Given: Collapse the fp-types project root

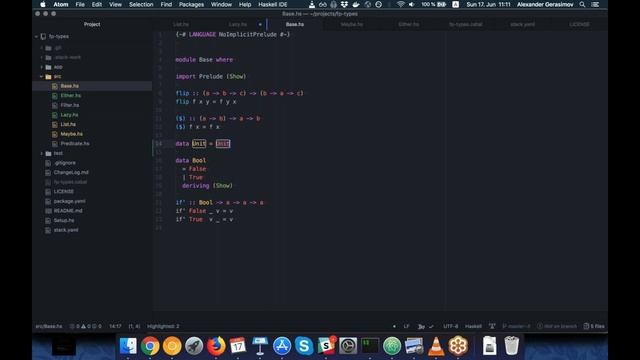Looking at the screenshot, I should 36,36.
